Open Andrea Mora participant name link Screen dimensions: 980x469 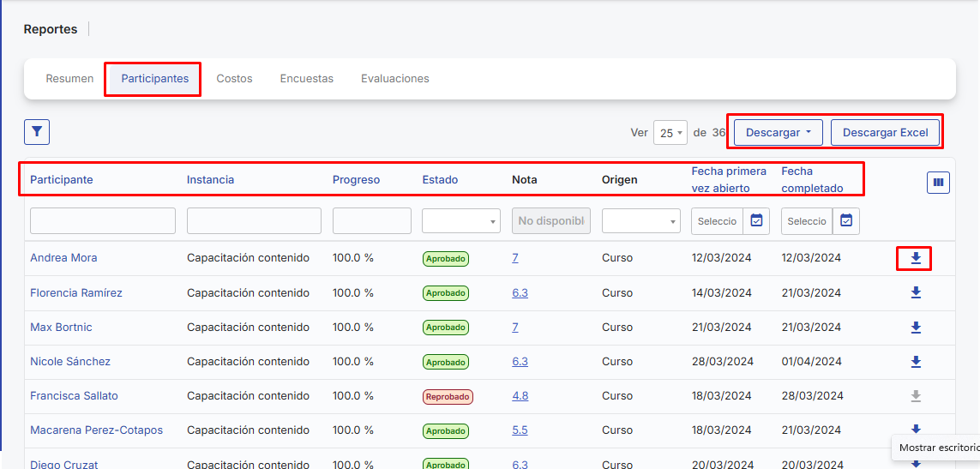63,258
